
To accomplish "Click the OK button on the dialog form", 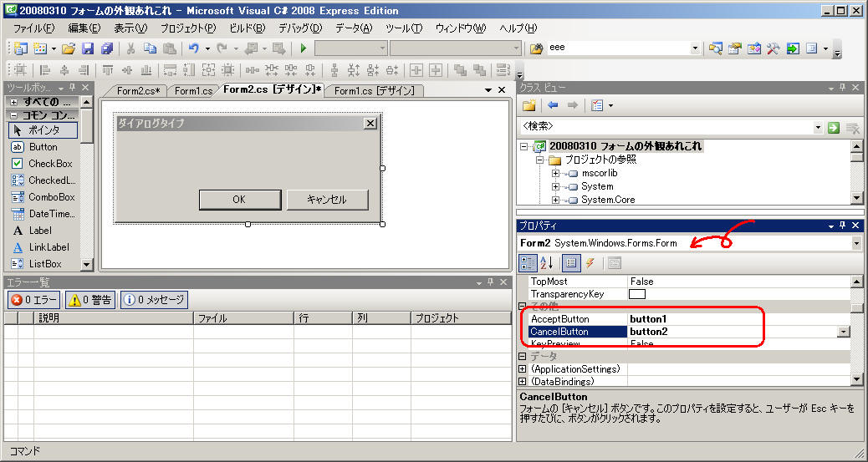I will pos(239,199).
